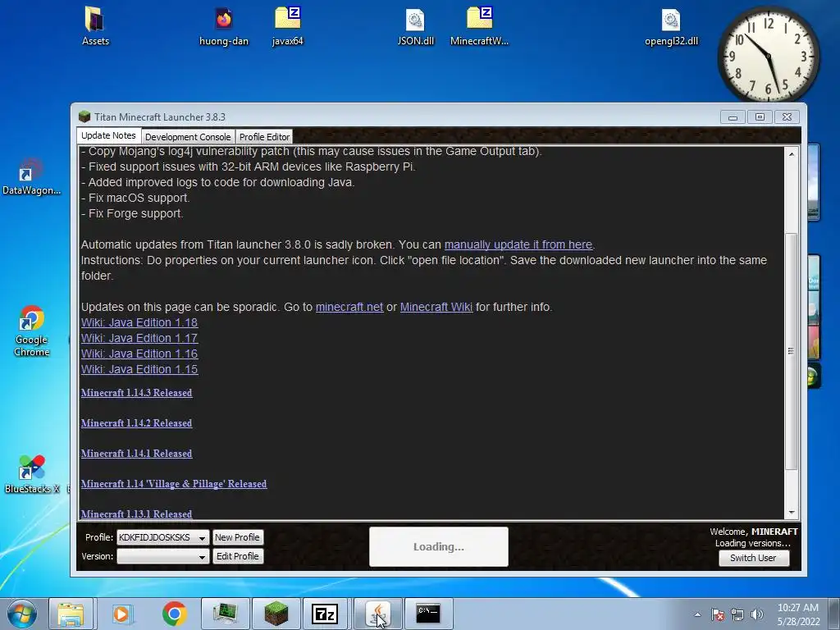Switch to the Profile Editor tab
The width and height of the screenshot is (840, 630).
click(264, 137)
